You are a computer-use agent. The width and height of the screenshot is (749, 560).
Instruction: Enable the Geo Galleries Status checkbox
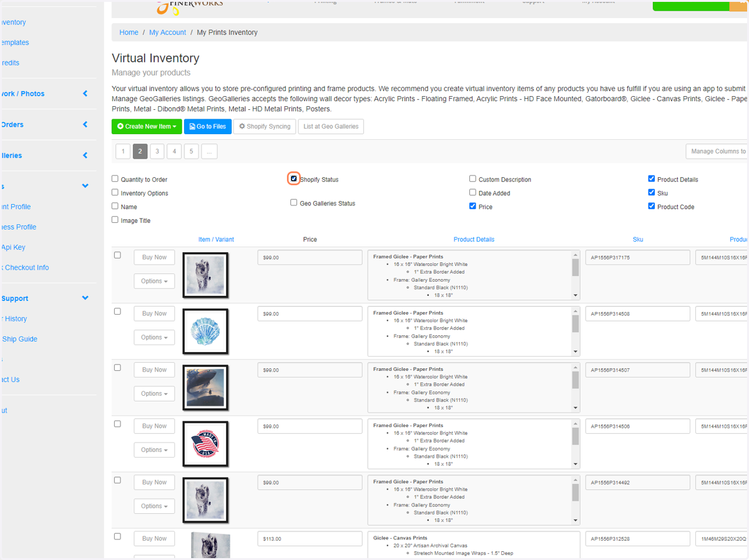click(294, 202)
